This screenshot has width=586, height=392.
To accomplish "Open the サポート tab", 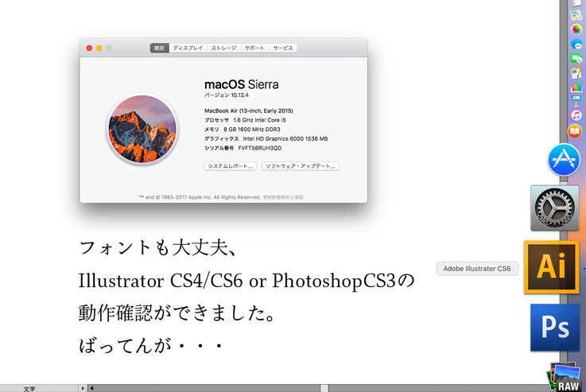I will click(x=254, y=48).
